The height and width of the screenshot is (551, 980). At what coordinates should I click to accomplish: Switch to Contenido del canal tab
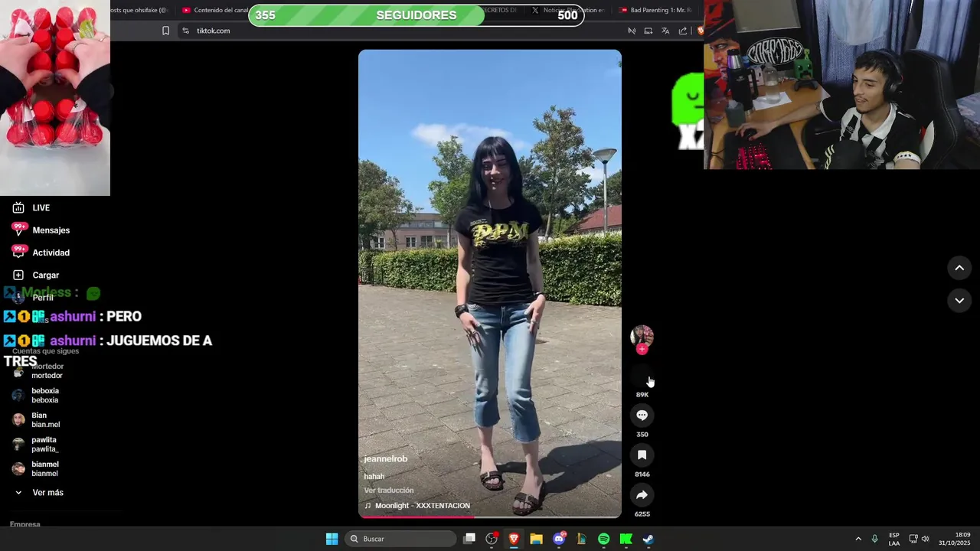point(216,10)
